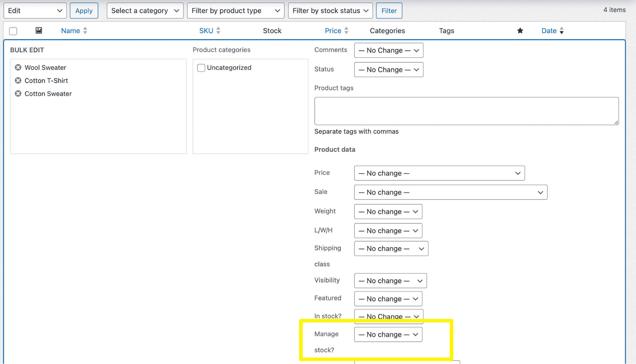636x364 pixels.
Task: Click the image thumbnail column icon
Action: 39,31
